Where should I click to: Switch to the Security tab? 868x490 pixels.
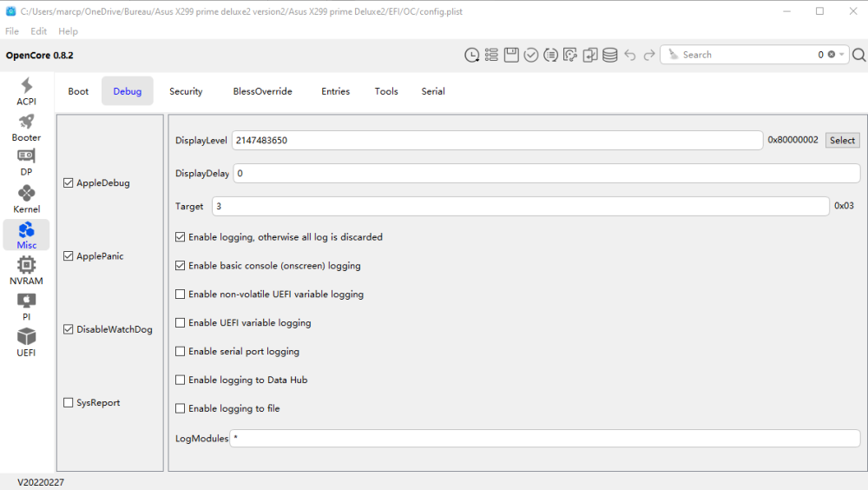pos(186,91)
